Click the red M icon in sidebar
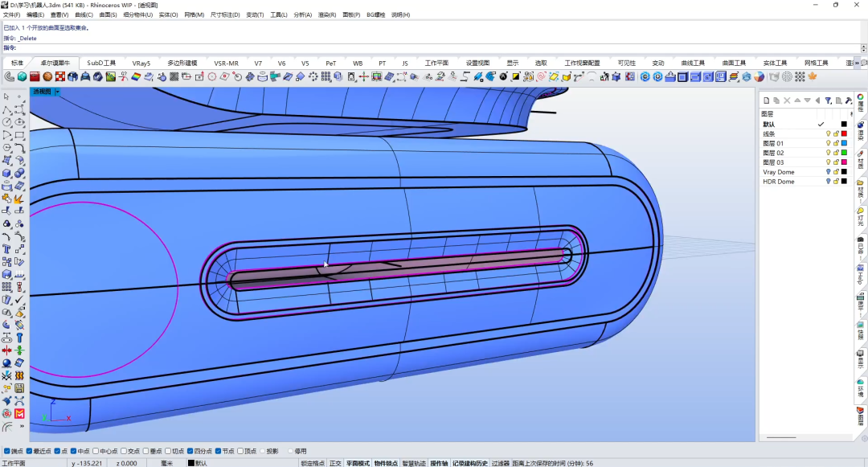 19,413
